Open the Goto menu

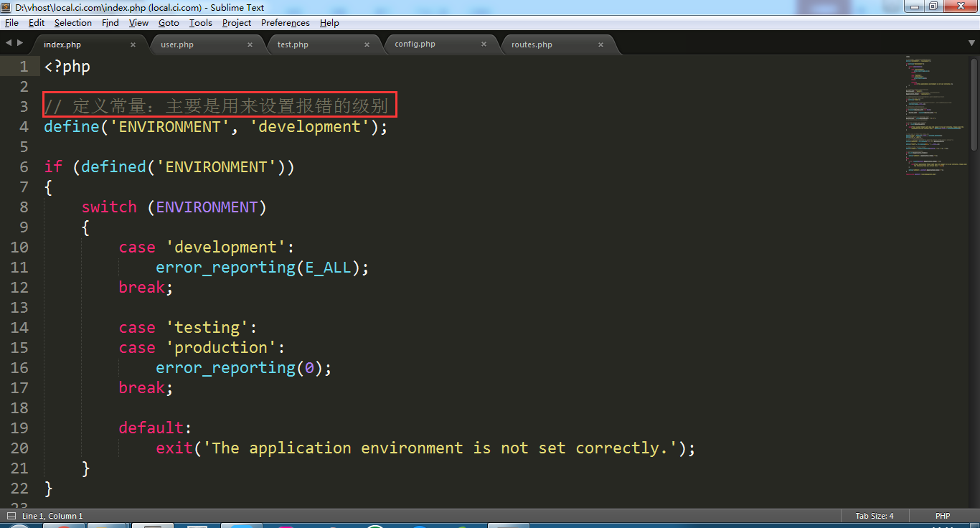[169, 23]
